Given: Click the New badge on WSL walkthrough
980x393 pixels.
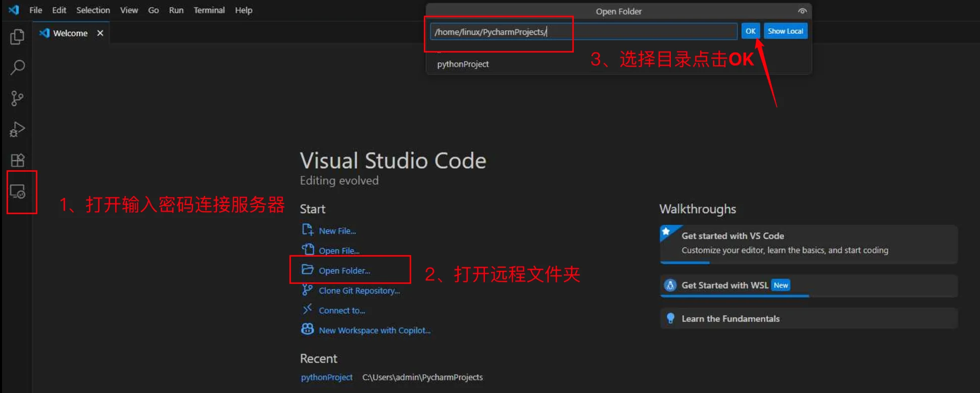Looking at the screenshot, I should [780, 285].
